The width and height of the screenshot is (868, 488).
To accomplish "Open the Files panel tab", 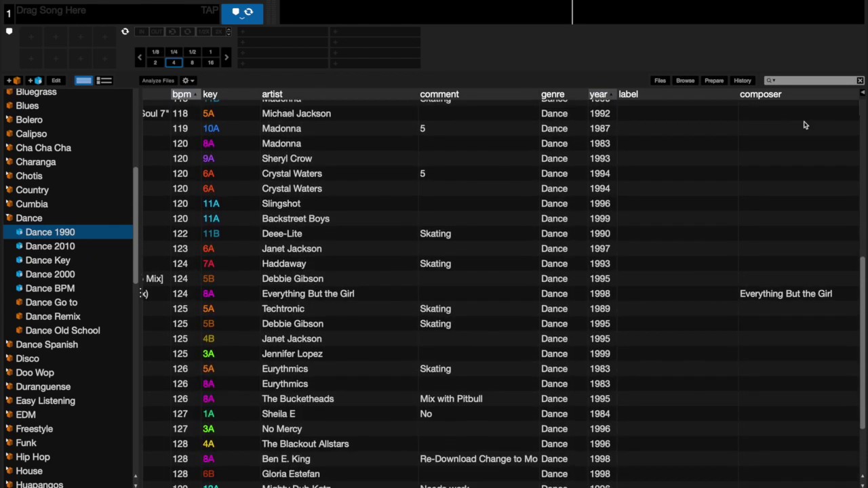I will pos(660,81).
